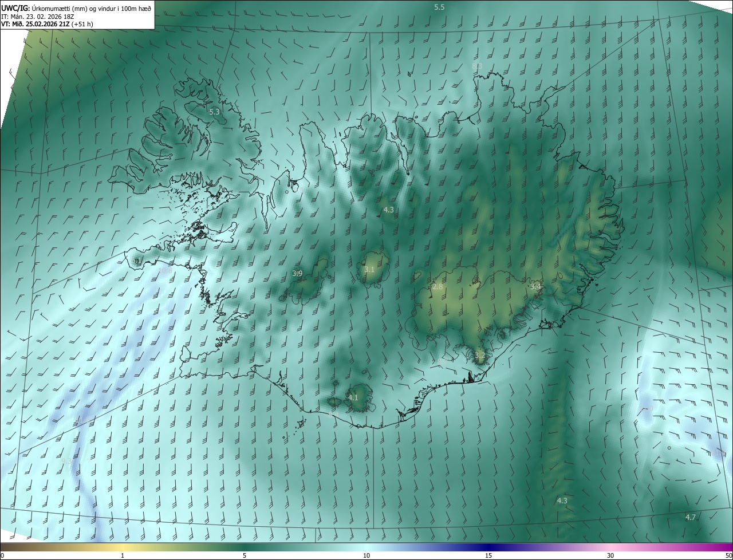Click the '3.2' value label on the map
Viewport: 733px width, 560px height.
tap(480, 356)
